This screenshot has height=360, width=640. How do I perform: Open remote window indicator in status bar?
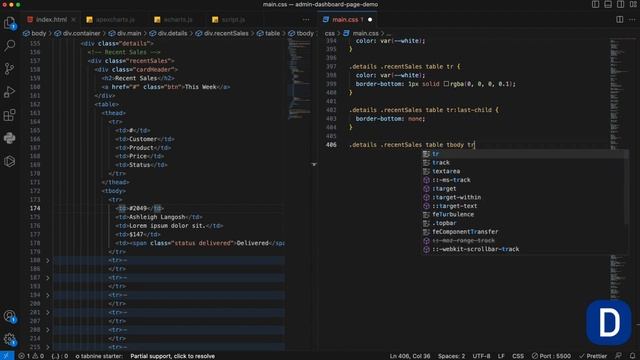click(x=7, y=356)
